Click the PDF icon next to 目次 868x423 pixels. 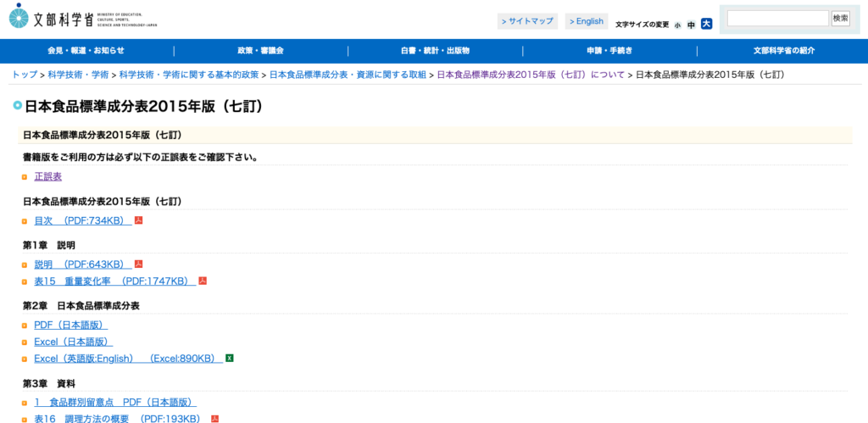click(x=139, y=220)
